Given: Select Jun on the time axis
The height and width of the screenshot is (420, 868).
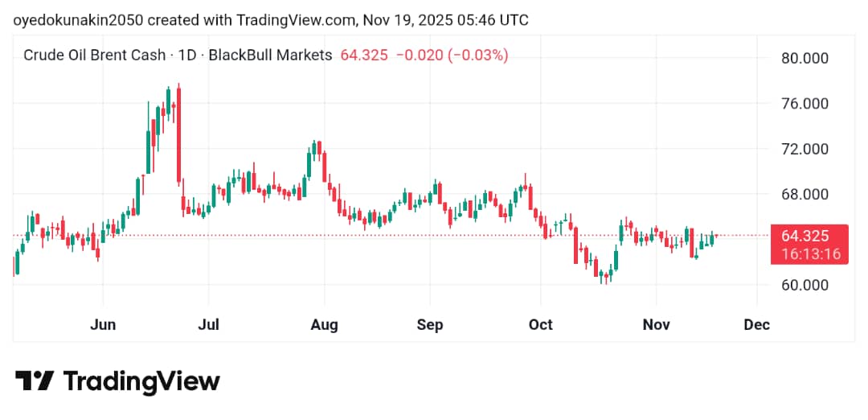Looking at the screenshot, I should [x=104, y=325].
